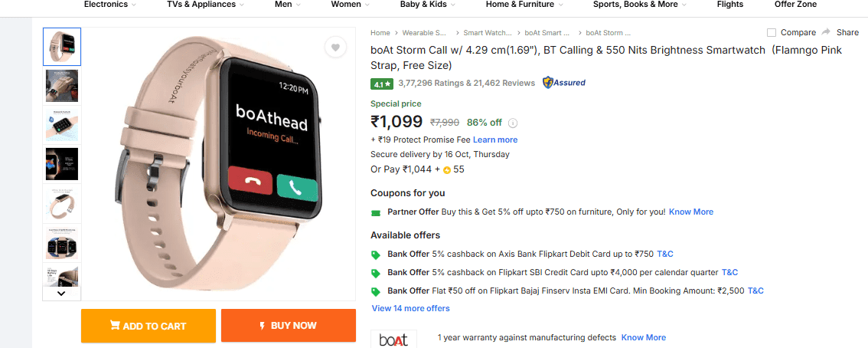Open the Home breadcrumb link

click(380, 33)
